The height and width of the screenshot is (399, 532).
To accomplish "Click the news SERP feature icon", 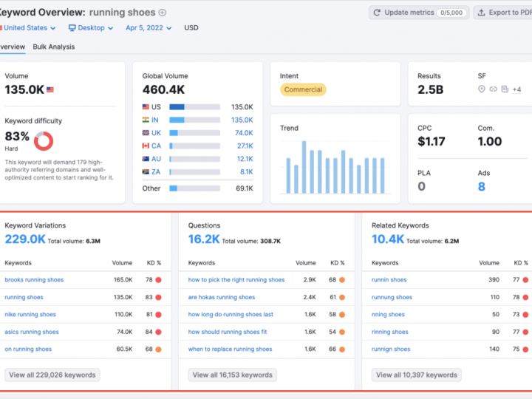I will [x=505, y=89].
